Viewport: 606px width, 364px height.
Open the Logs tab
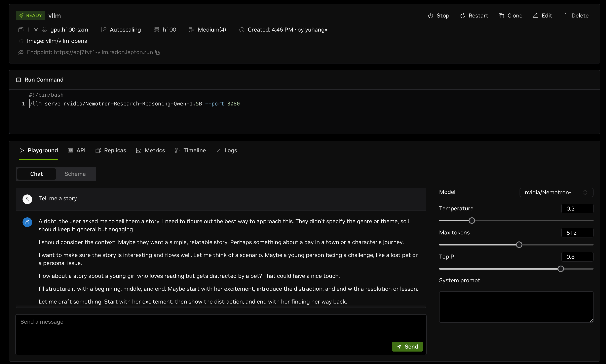(x=227, y=150)
